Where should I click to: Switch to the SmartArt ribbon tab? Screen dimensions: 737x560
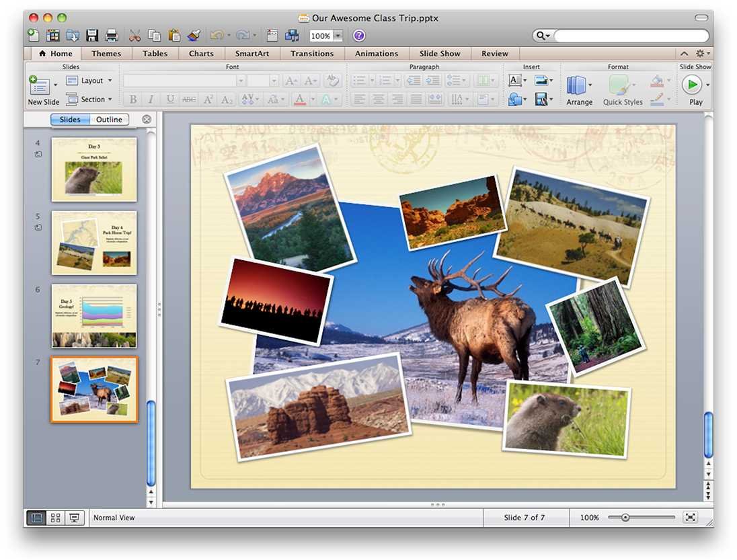tap(252, 54)
